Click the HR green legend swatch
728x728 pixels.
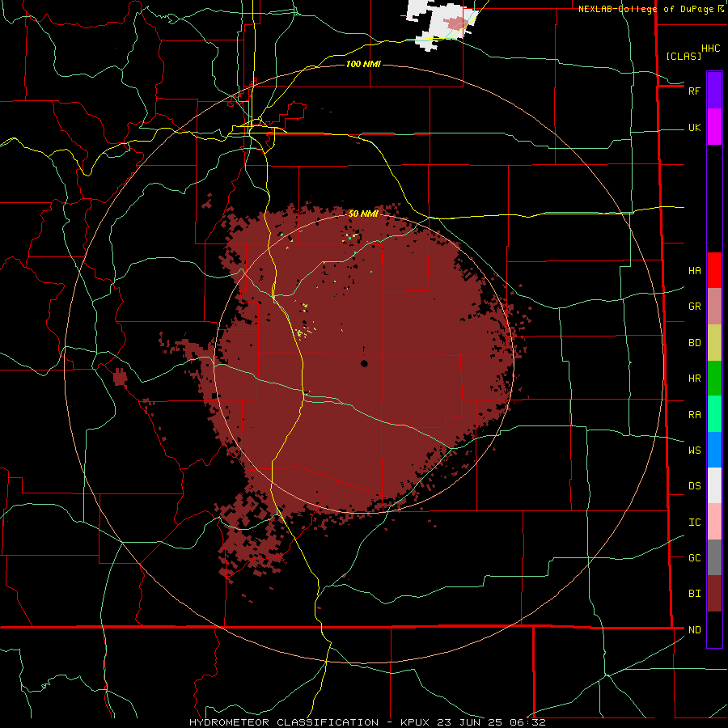tap(714, 379)
